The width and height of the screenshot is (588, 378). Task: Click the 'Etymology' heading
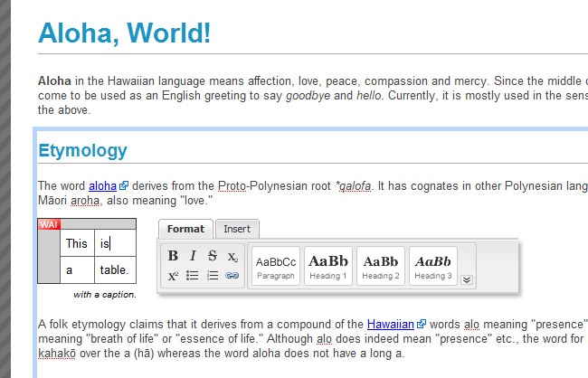pos(83,151)
